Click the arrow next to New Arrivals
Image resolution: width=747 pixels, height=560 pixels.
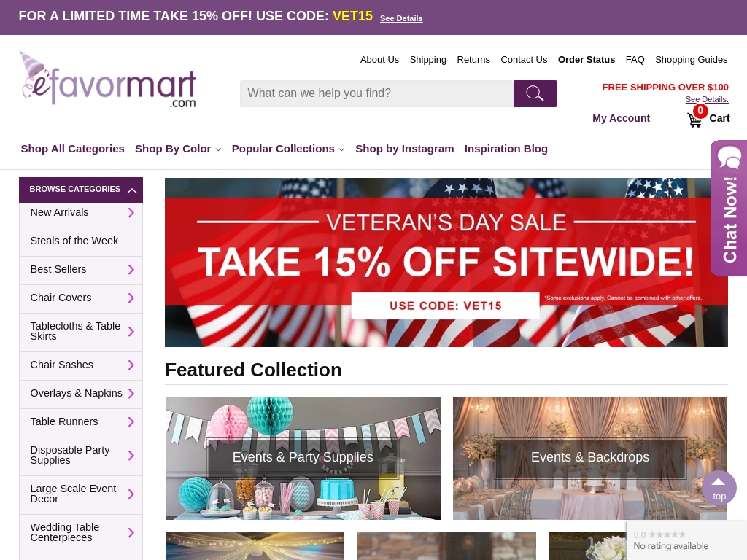[131, 212]
